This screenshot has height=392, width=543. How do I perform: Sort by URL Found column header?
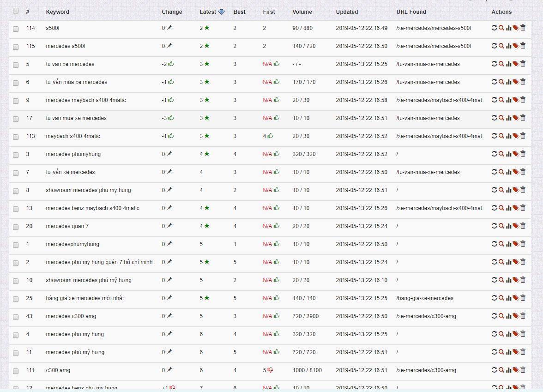coord(411,12)
